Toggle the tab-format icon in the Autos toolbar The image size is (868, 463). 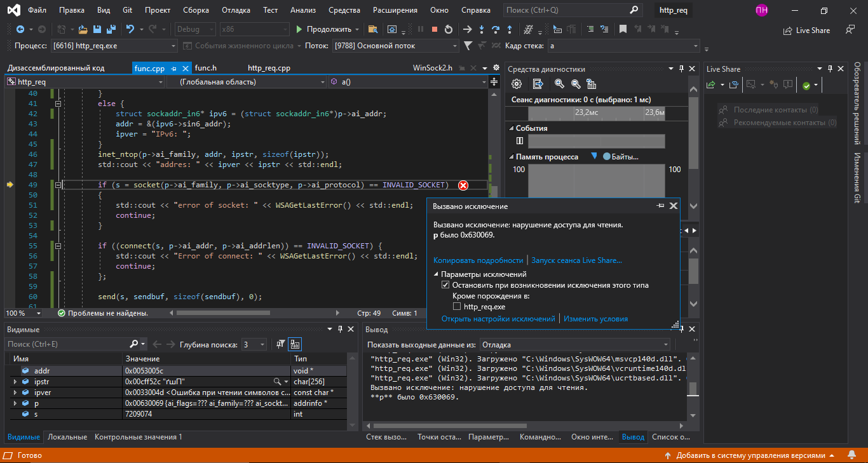pos(295,344)
